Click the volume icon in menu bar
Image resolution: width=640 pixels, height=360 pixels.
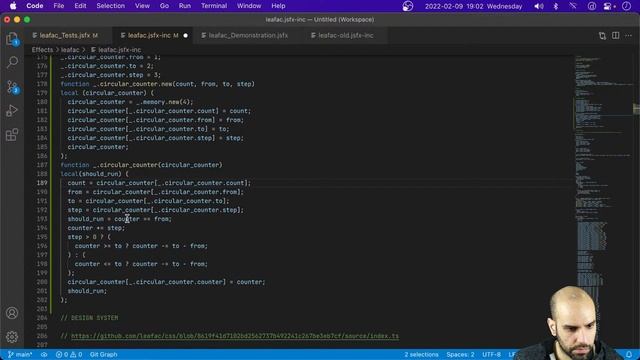point(539,6)
